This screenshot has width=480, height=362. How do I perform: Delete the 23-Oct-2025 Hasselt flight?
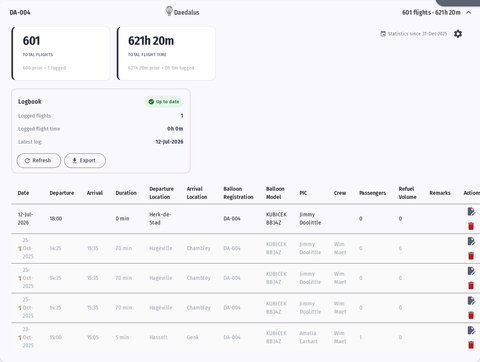pos(471,345)
